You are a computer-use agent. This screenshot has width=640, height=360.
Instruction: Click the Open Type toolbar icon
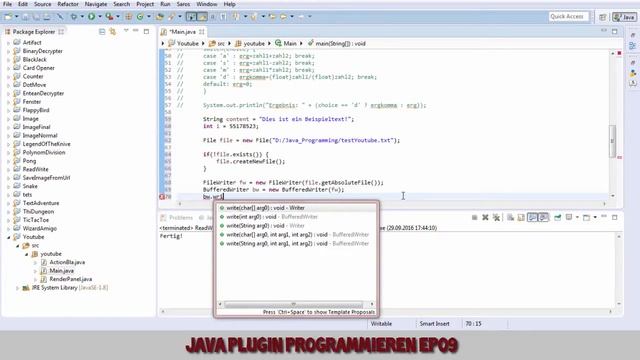[160, 17]
